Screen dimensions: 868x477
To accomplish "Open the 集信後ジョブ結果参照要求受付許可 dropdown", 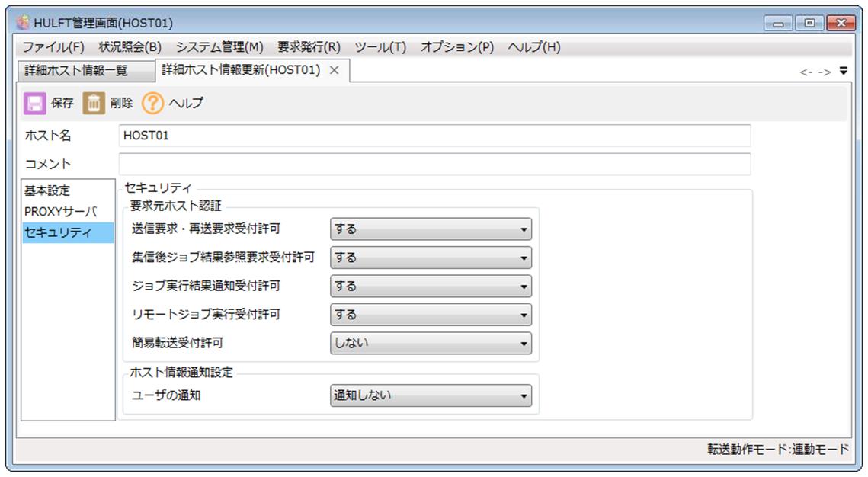I will 431,258.
